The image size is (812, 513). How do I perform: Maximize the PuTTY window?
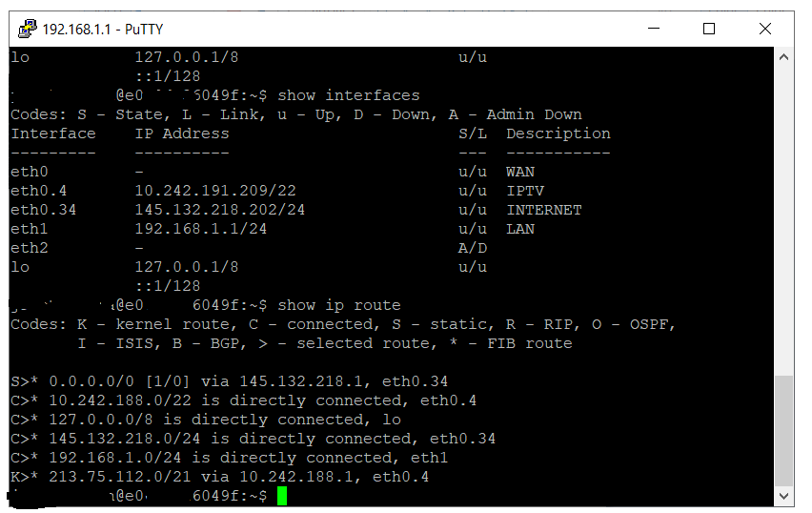[709, 29]
